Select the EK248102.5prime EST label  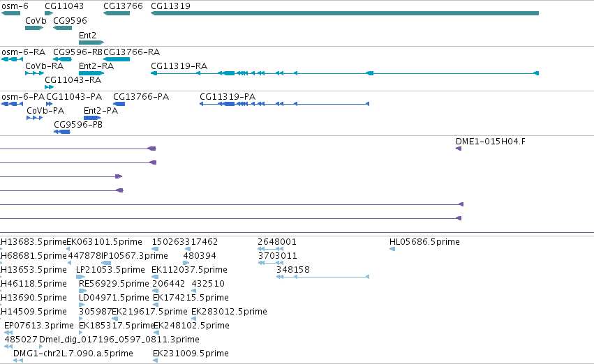pos(192,326)
